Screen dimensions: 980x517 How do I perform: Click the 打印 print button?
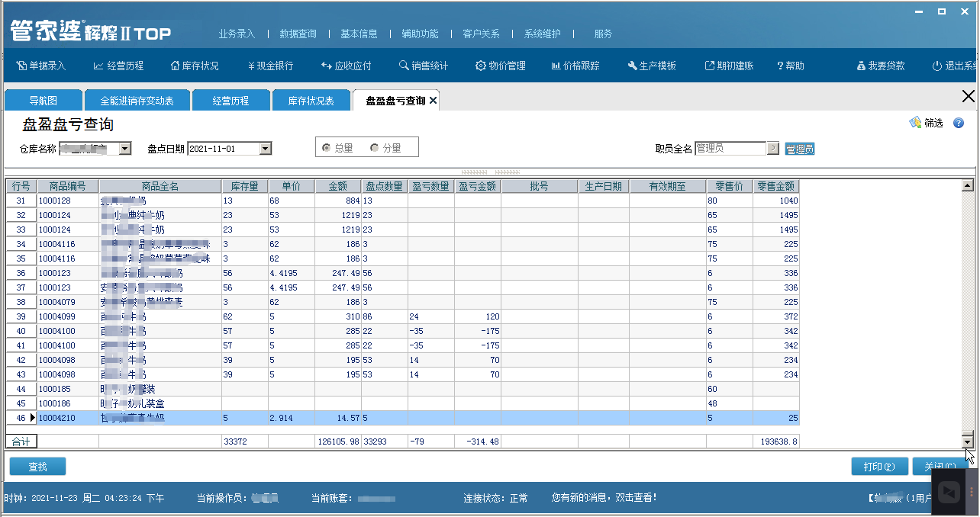pyautogui.click(x=878, y=467)
